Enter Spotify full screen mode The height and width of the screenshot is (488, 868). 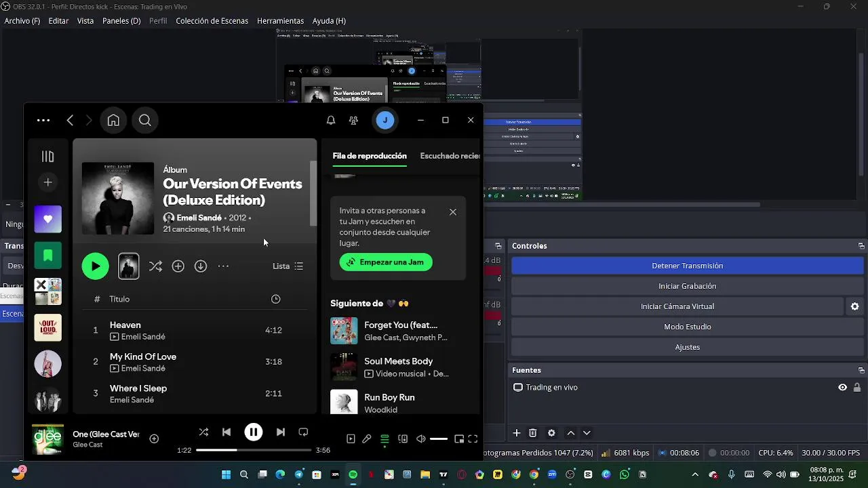(x=473, y=439)
